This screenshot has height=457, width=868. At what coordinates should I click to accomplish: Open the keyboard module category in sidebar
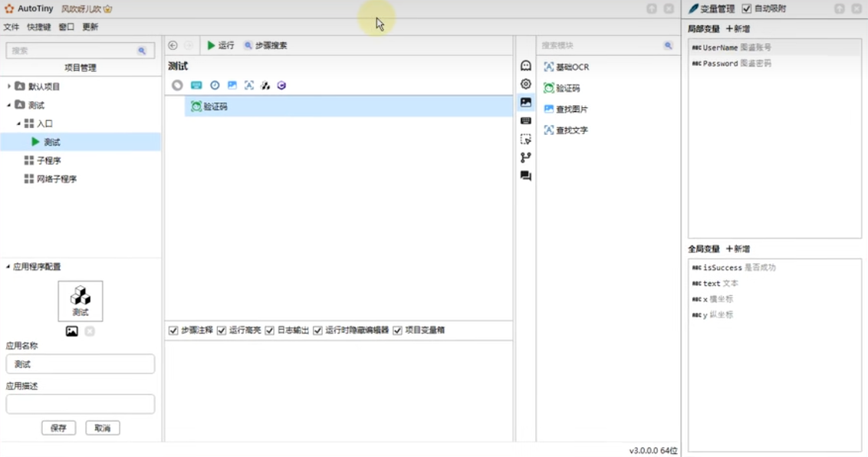pyautogui.click(x=525, y=120)
